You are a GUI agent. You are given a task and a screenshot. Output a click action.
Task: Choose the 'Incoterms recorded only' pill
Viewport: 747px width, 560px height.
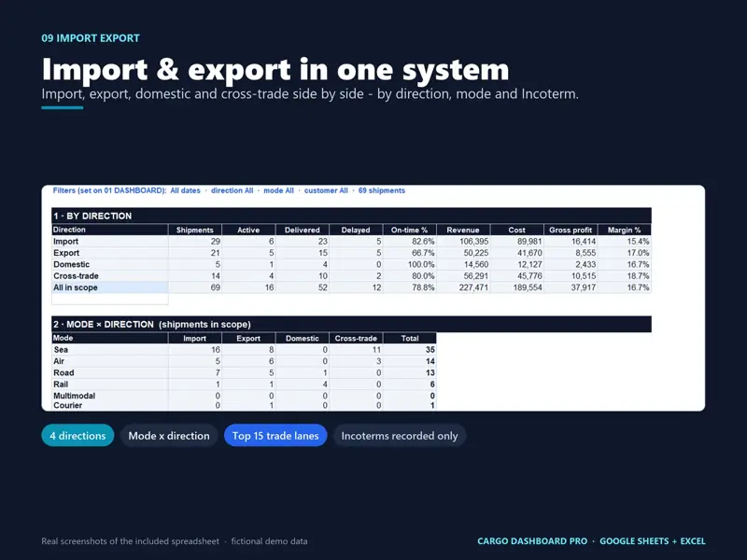point(400,435)
